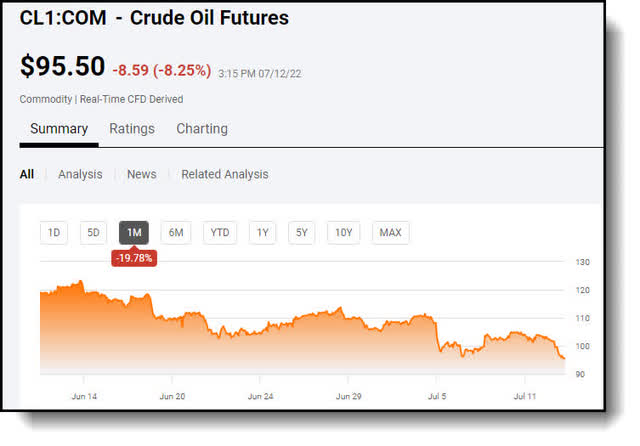Click the chart line near Jul 5
This screenshot has height=446, width=640.
coord(436,334)
